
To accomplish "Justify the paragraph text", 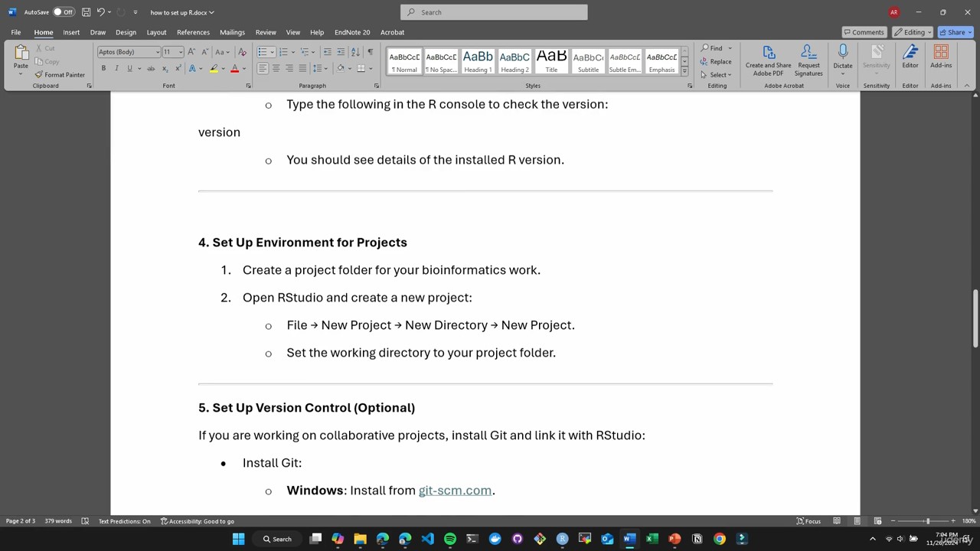I will coord(302,68).
